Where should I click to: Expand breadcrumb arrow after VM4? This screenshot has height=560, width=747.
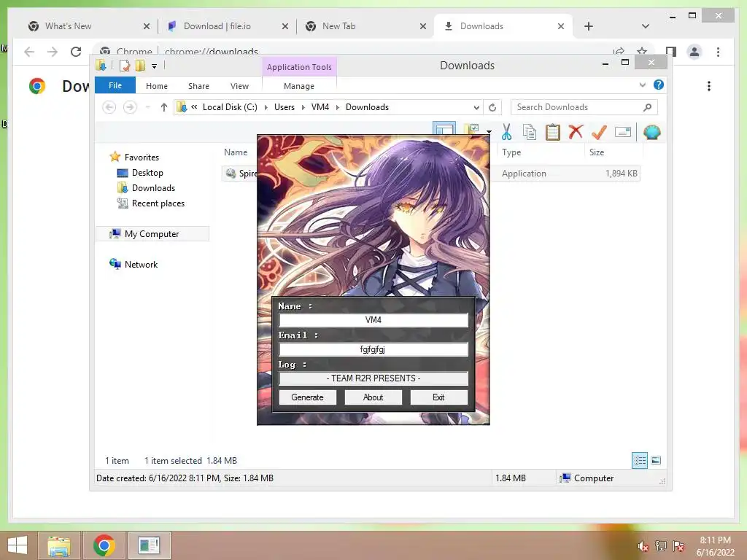point(337,107)
